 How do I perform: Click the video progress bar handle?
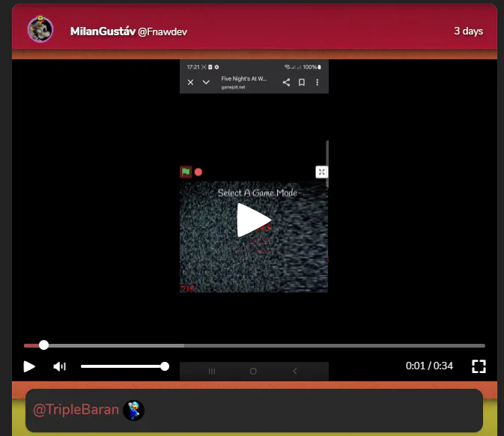[x=43, y=345]
